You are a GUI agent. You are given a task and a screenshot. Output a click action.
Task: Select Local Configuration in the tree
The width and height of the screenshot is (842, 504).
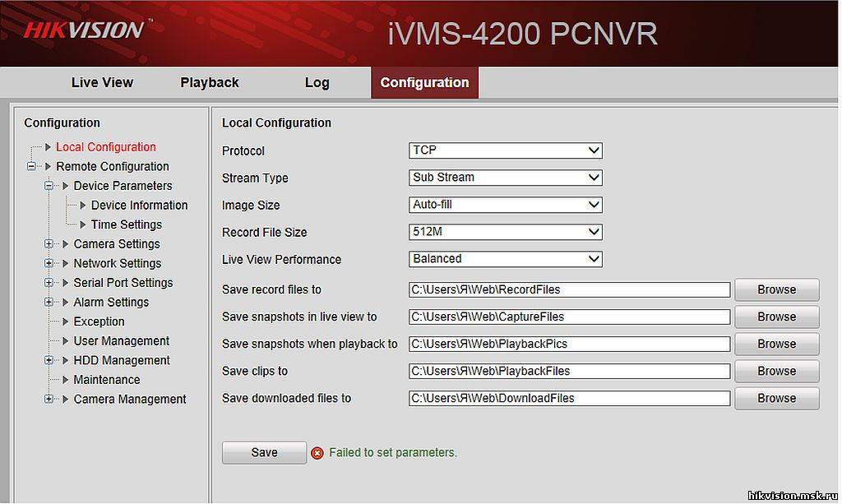(x=106, y=147)
